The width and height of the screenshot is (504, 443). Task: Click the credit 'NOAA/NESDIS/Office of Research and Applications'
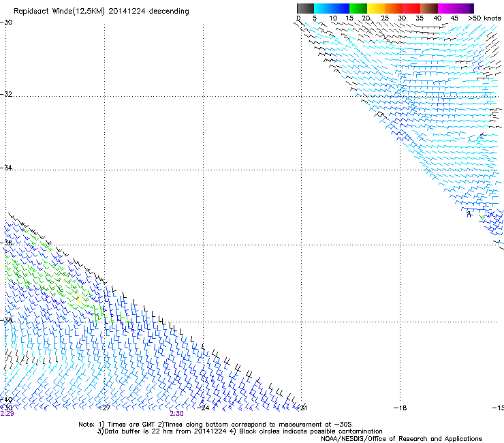(401, 439)
